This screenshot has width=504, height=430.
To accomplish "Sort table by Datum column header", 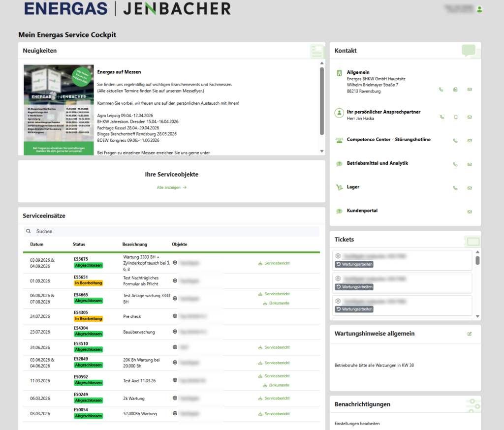I will click(x=36, y=245).
